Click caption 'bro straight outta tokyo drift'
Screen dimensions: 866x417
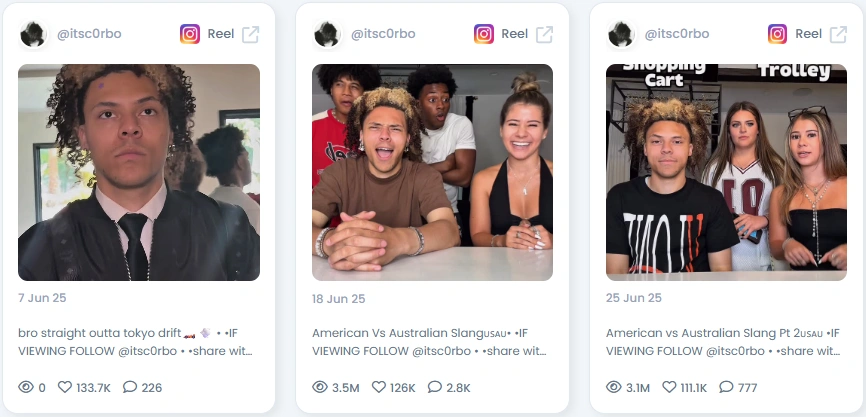(x=99, y=333)
